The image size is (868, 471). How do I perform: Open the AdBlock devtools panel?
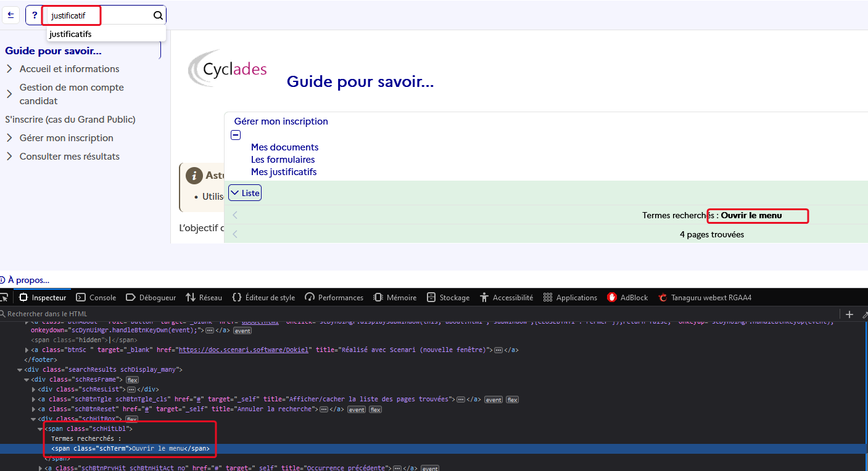[x=627, y=298]
